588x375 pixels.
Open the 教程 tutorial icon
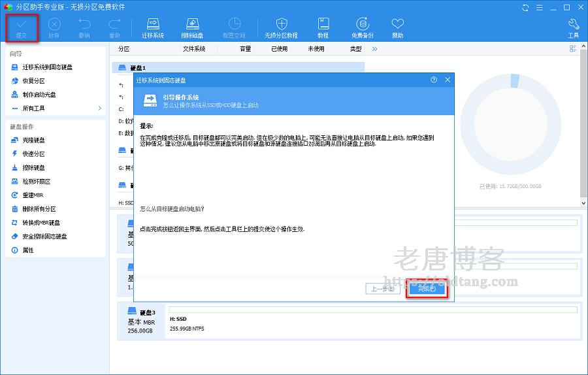[x=323, y=27]
